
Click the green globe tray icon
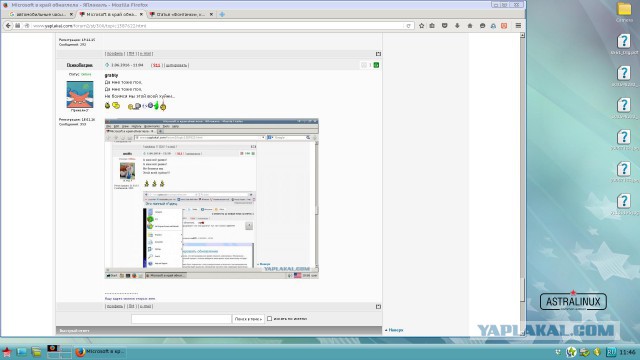click(x=571, y=352)
